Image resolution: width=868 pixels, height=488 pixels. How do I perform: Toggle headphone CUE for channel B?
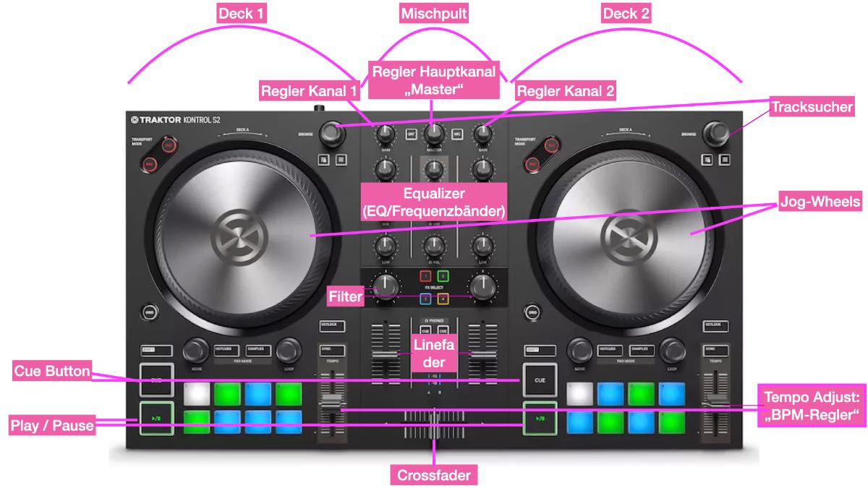click(x=443, y=330)
